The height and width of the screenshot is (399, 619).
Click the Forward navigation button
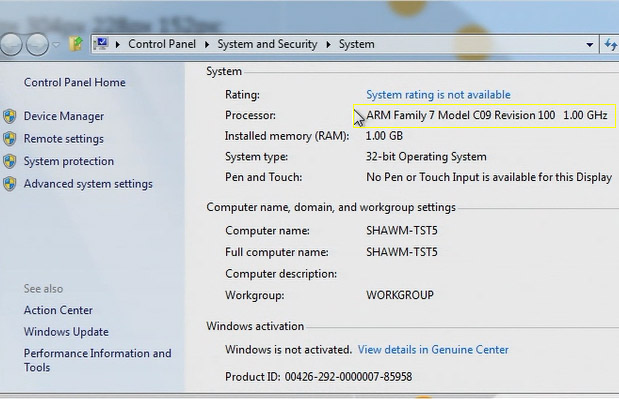click(x=38, y=44)
